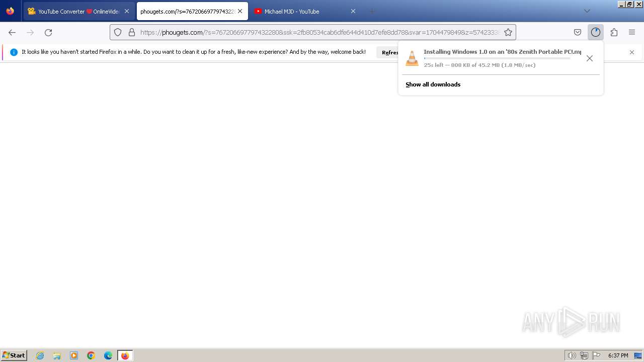Click the VLC cone file icon

coord(412,58)
